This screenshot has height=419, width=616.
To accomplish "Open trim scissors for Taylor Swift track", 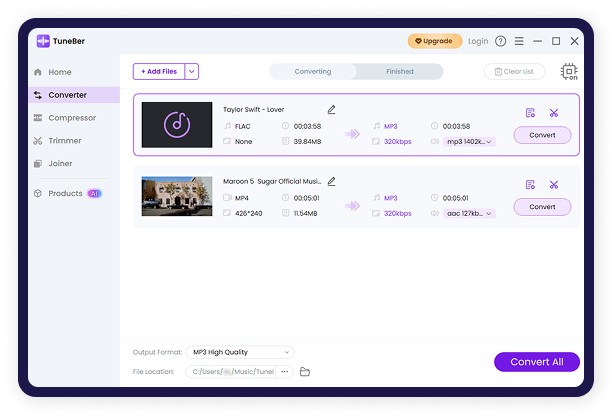I will (x=554, y=113).
